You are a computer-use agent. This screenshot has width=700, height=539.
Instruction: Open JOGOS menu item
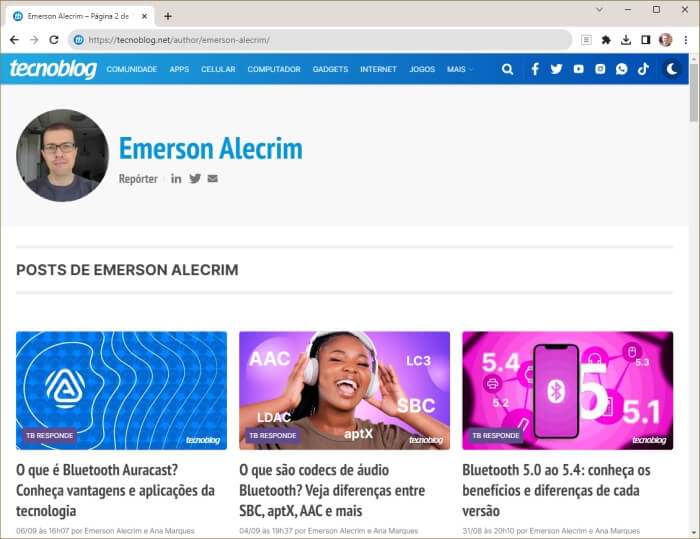click(422, 69)
